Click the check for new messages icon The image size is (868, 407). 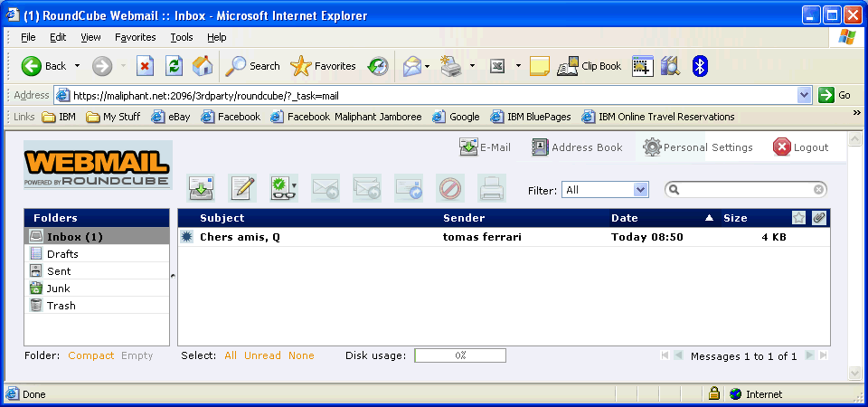[201, 188]
